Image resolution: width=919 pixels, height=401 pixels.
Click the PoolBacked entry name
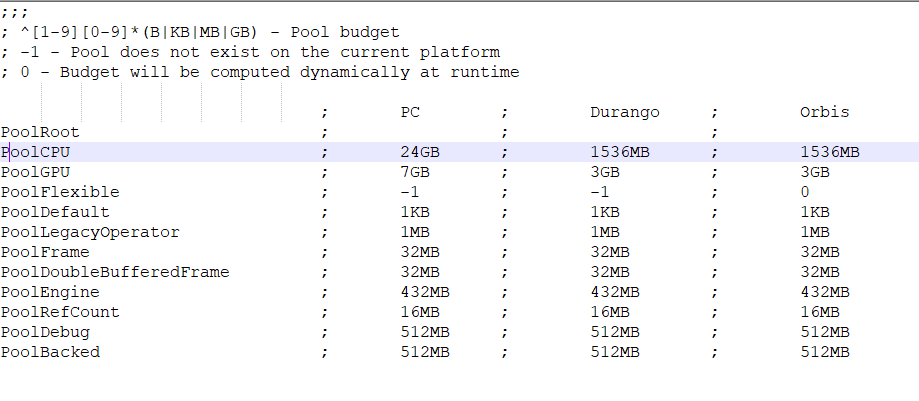(x=50, y=352)
